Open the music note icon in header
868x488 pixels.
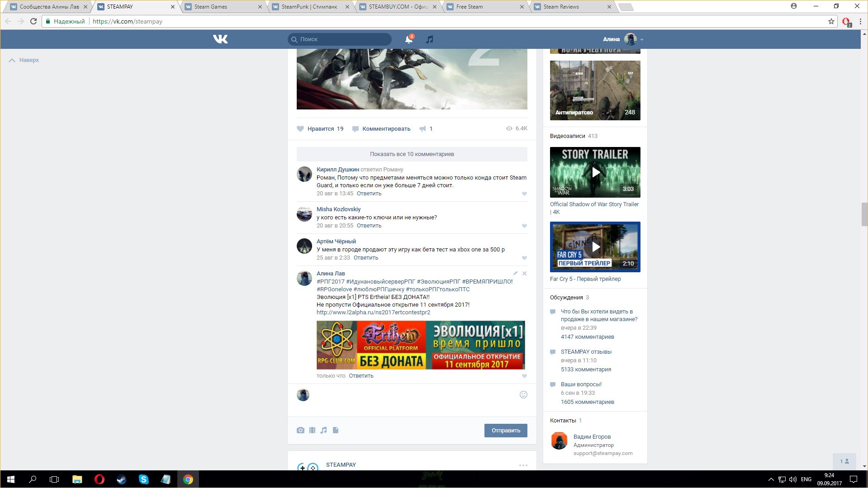tap(430, 39)
